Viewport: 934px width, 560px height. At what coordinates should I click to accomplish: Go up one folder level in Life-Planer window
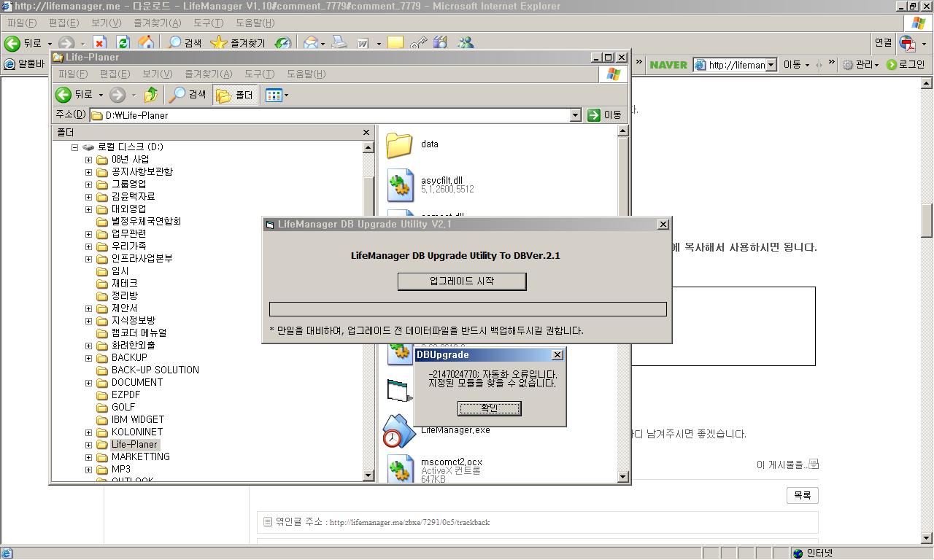pyautogui.click(x=151, y=95)
